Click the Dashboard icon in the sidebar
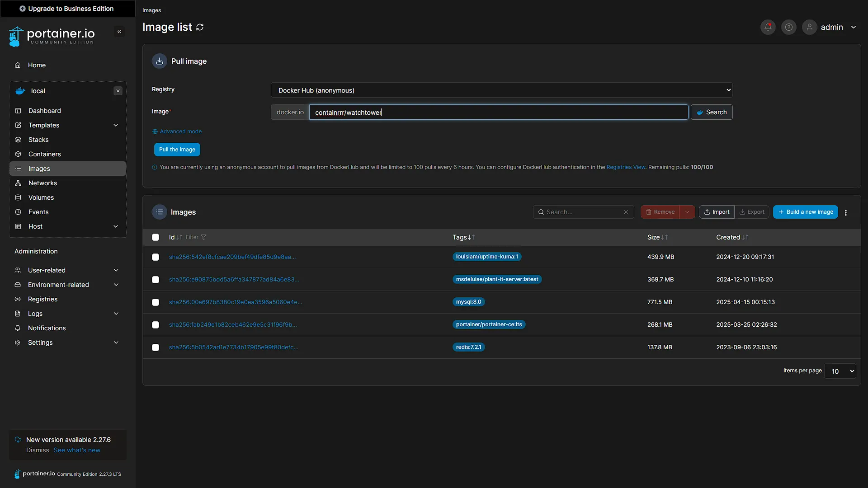The image size is (868, 488). (x=18, y=111)
